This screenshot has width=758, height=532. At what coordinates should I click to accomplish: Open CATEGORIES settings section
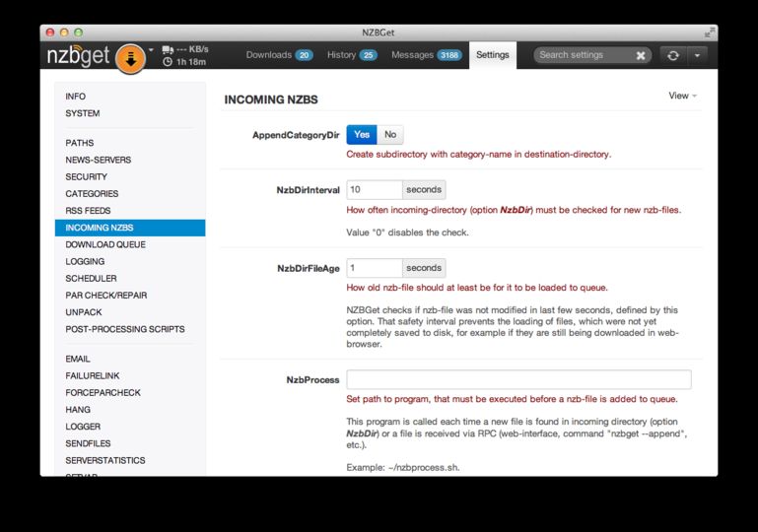tap(92, 194)
